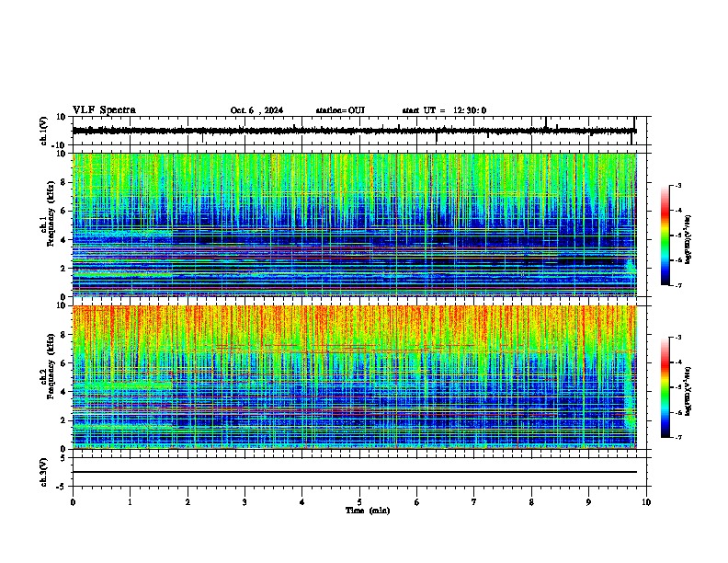Image resolution: width=728 pixels, height=563 pixels.
Task: Click the ch.1 spectrogram "4" kHz tick label
Action: click(x=63, y=240)
